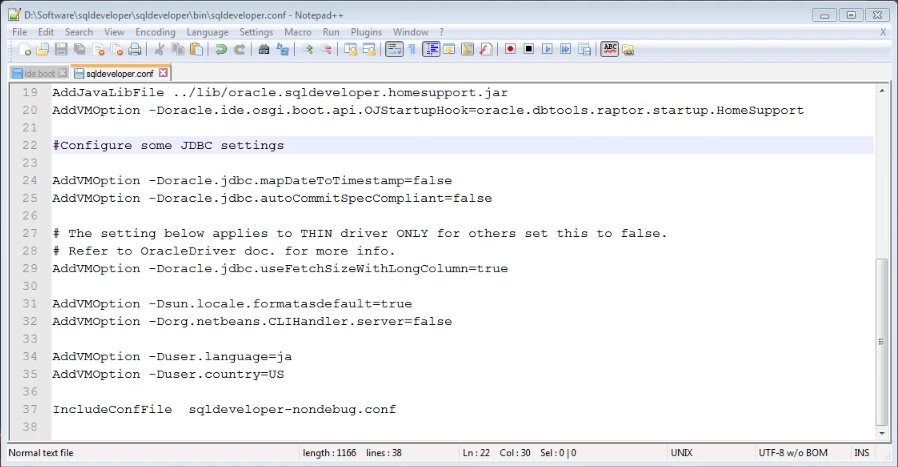Image resolution: width=898 pixels, height=467 pixels.
Task: Close the sqldeveloper.conf tab with its X
Action: (163, 73)
